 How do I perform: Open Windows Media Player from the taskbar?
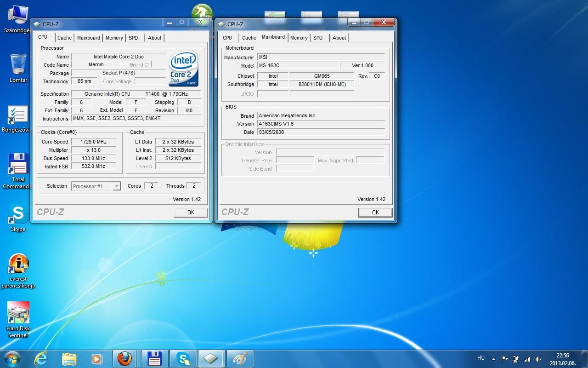[96, 359]
